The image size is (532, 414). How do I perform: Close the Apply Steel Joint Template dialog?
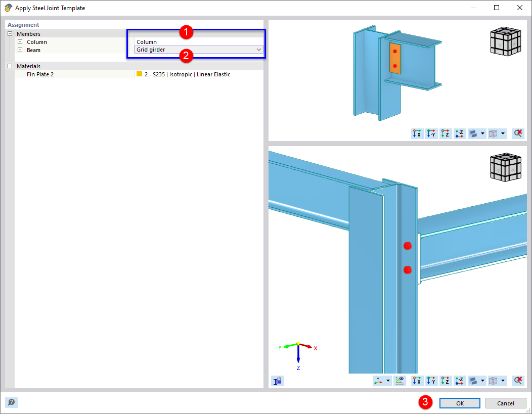tap(519, 8)
